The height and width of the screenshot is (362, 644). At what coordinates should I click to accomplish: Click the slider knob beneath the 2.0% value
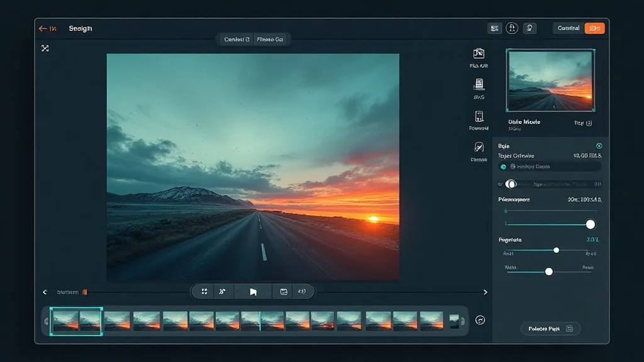coord(556,250)
